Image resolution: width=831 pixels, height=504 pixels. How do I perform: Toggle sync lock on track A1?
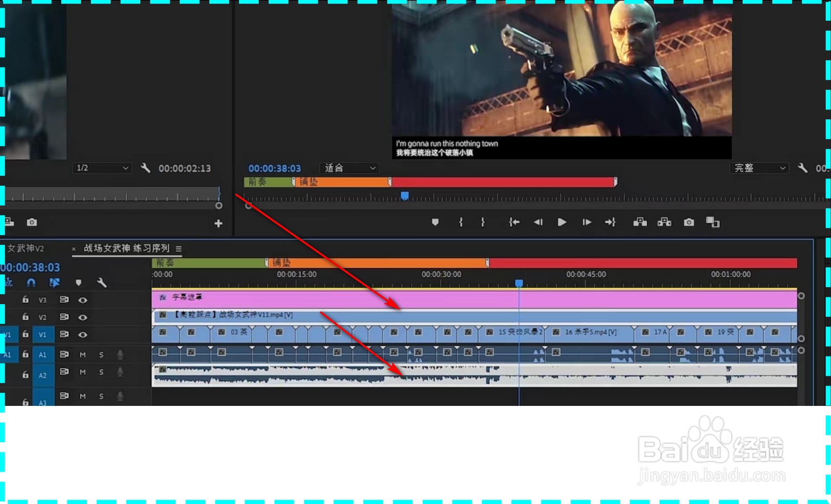point(64,354)
